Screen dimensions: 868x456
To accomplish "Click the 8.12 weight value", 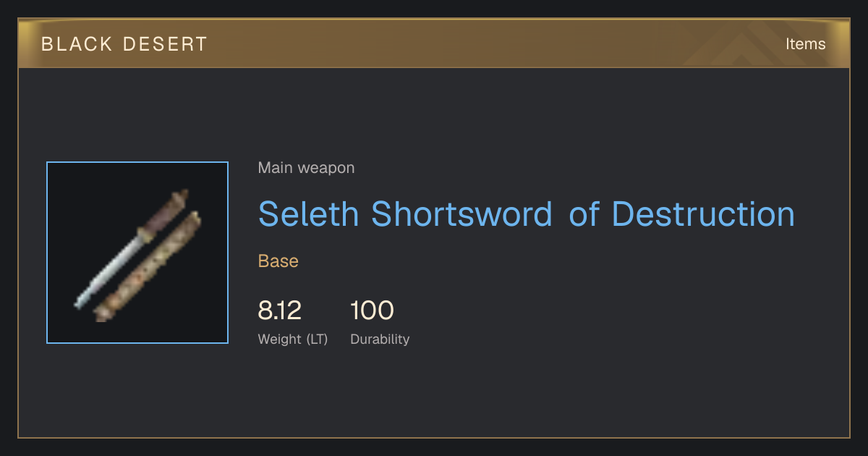I will coord(279,311).
